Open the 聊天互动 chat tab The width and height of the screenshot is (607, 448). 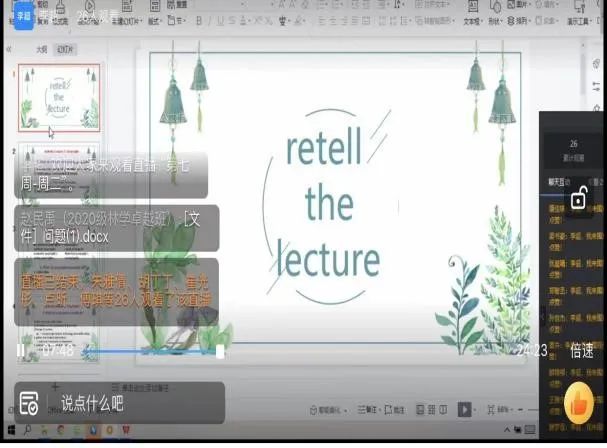559,182
